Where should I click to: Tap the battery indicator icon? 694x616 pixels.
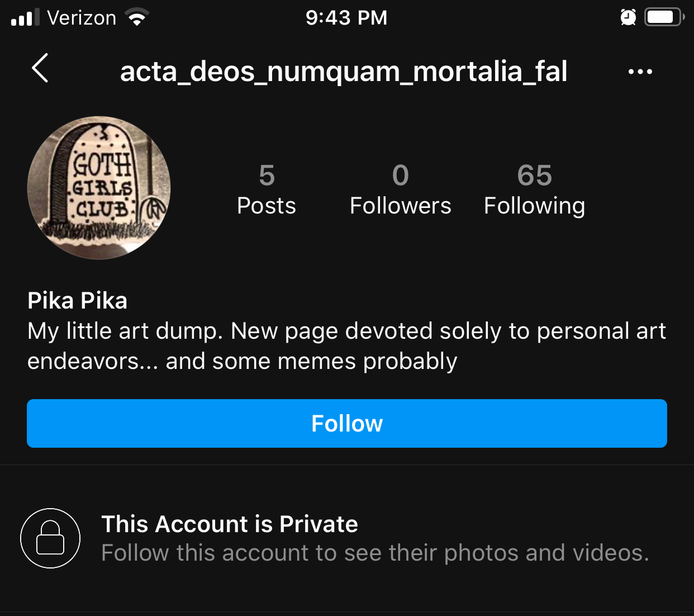[x=663, y=17]
